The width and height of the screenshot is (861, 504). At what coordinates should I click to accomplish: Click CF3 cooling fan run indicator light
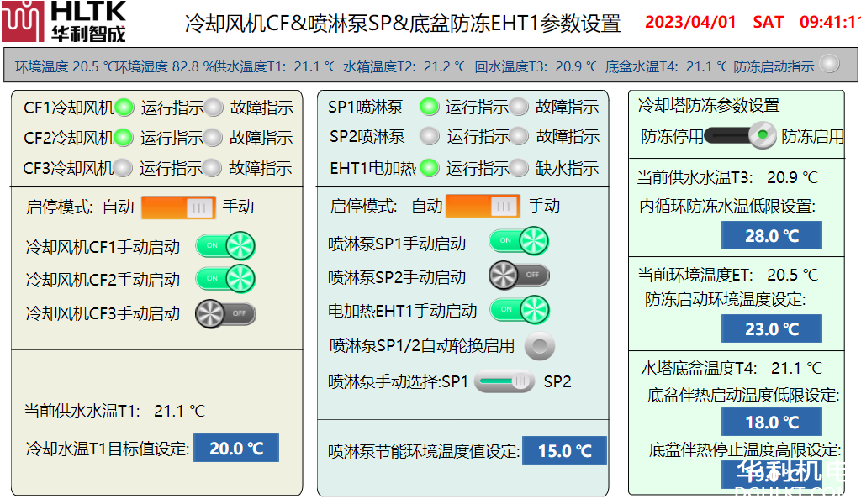point(124,168)
